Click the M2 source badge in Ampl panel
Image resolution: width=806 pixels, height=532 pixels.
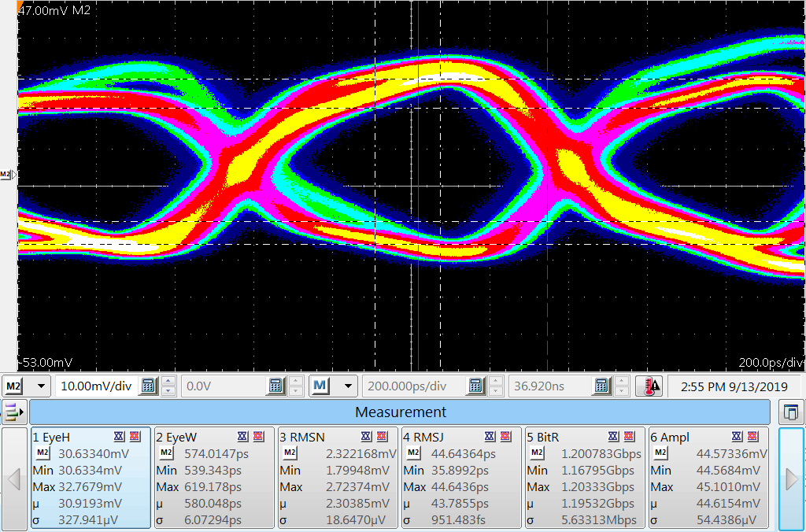(x=661, y=453)
